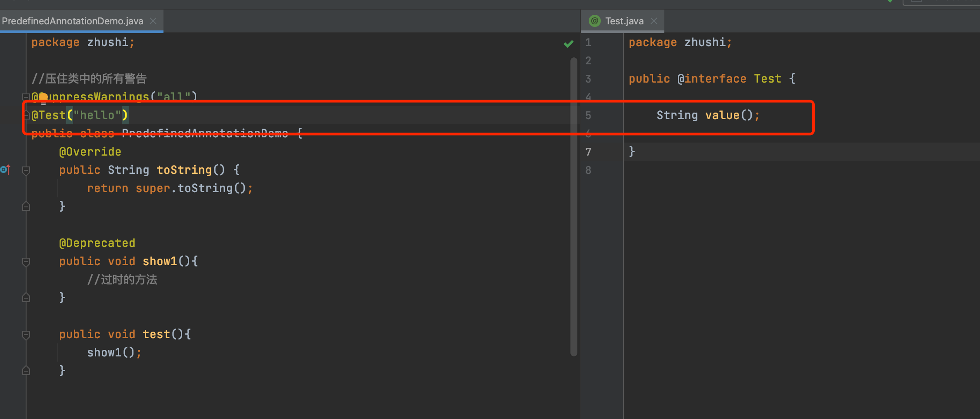Click the test method name in declaration

[157, 334]
